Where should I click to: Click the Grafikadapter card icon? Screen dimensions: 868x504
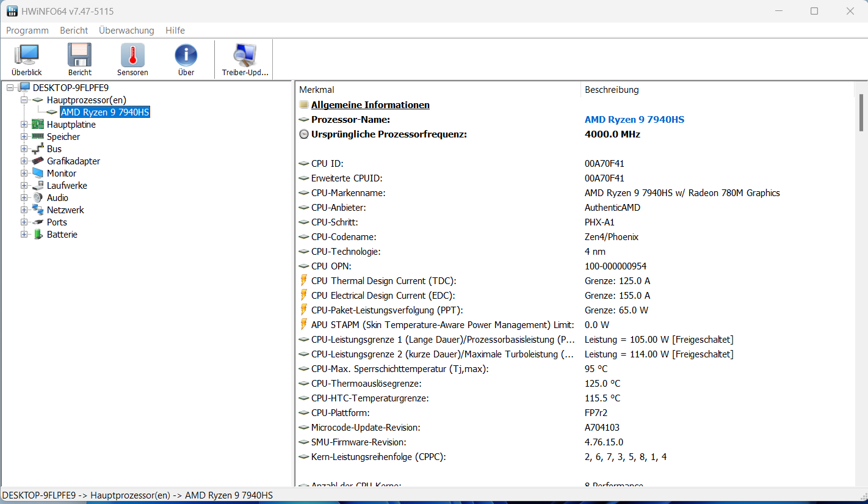coord(38,161)
